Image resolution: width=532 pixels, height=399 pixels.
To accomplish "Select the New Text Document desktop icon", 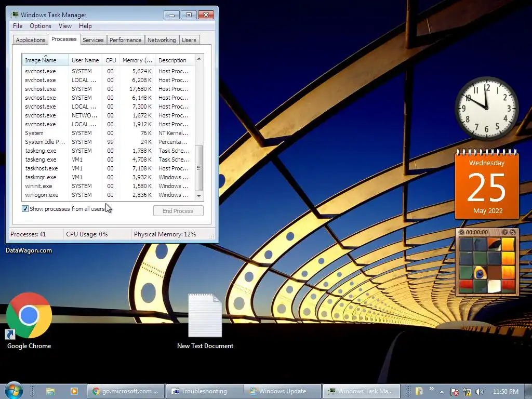I will click(205, 321).
